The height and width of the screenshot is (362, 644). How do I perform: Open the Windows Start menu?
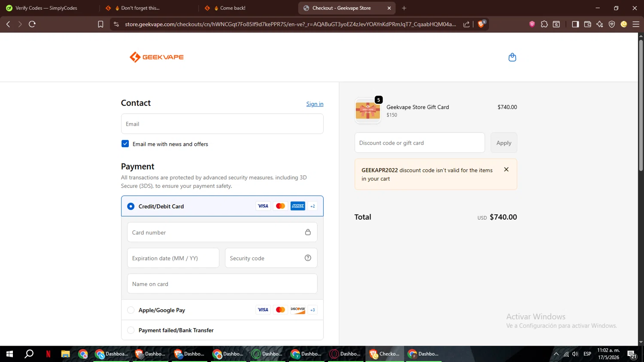pos(9,354)
